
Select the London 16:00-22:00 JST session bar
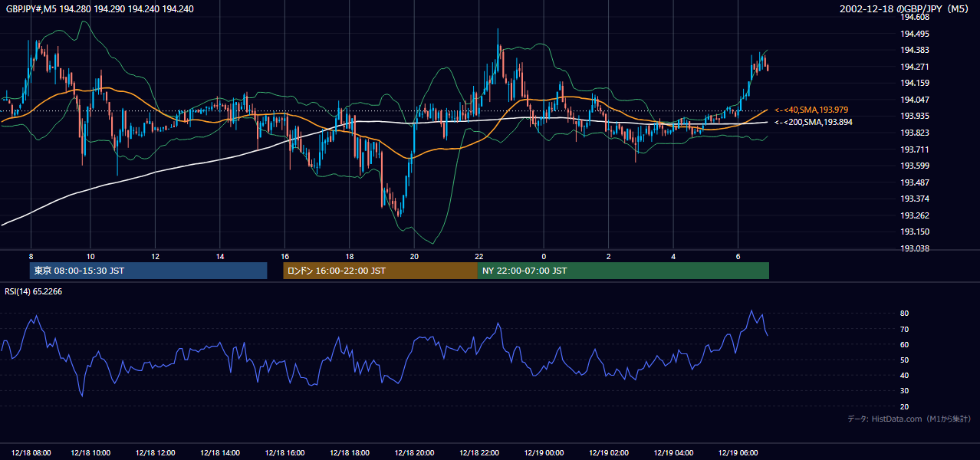click(x=380, y=271)
